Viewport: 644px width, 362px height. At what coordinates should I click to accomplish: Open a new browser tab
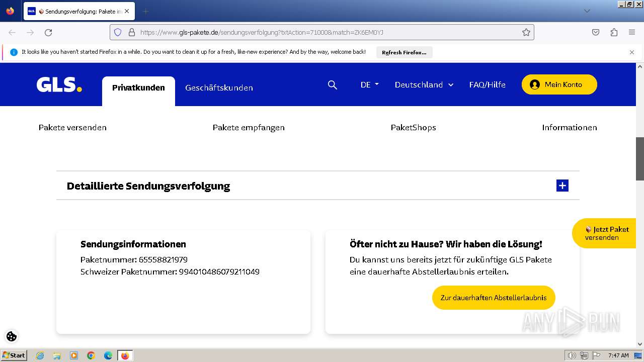tap(145, 11)
